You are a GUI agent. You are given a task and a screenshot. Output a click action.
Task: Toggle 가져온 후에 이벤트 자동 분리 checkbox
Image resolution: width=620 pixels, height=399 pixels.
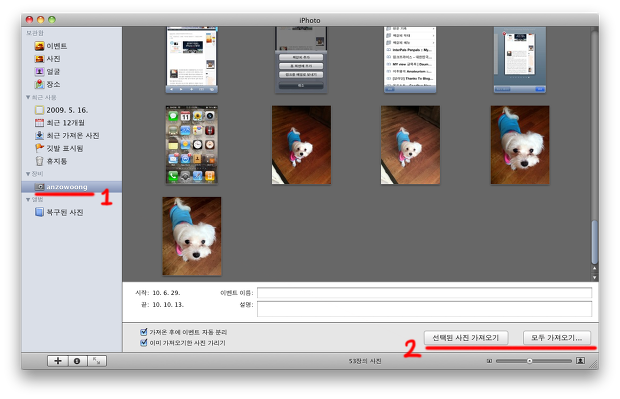(144, 332)
